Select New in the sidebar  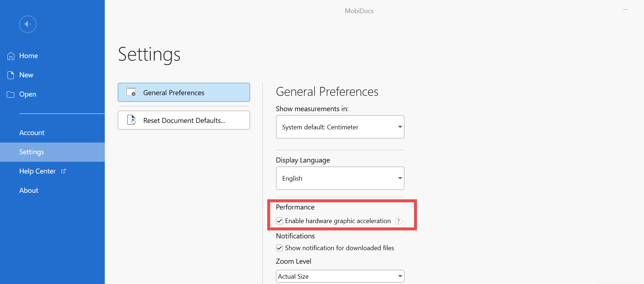(52, 75)
